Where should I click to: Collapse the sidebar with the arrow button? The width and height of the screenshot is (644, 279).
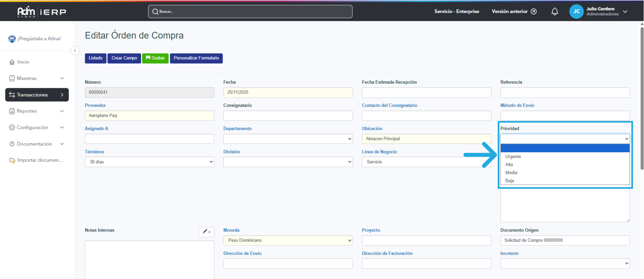[75, 50]
